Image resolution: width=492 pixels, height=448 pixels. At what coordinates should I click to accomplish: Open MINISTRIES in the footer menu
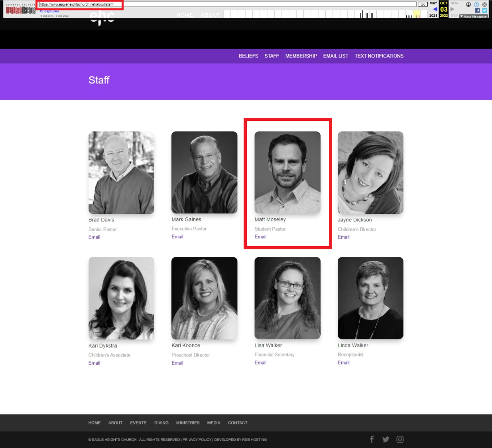point(188,423)
